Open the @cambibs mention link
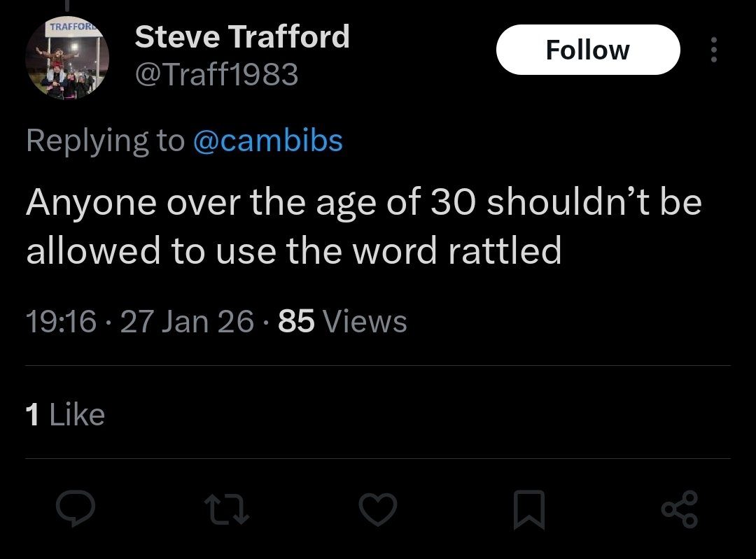The image size is (756, 559). [267, 140]
